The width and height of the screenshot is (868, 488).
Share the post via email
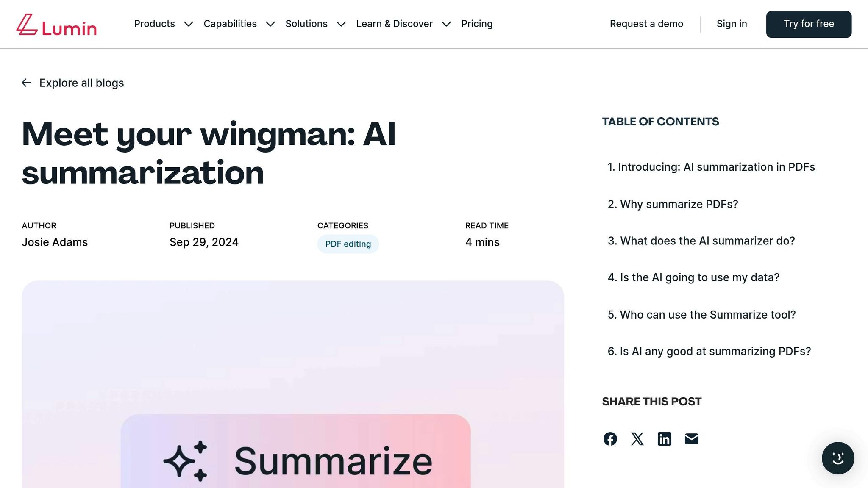(691, 439)
